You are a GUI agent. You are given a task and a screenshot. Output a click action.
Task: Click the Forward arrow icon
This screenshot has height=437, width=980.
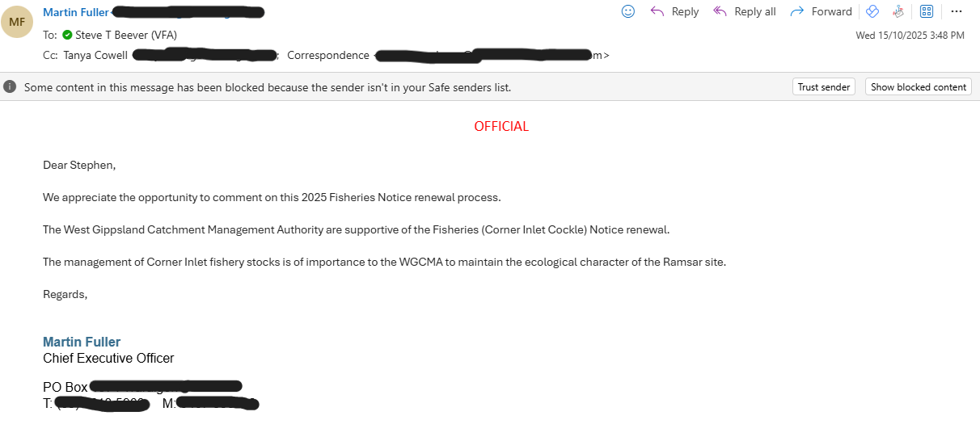pyautogui.click(x=797, y=11)
